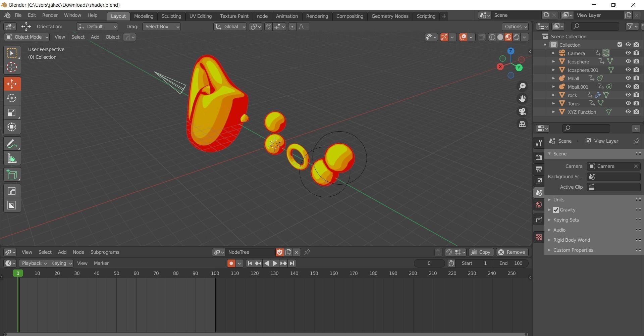The width and height of the screenshot is (644, 336).
Task: Activate the Measure tool
Action: [12, 158]
